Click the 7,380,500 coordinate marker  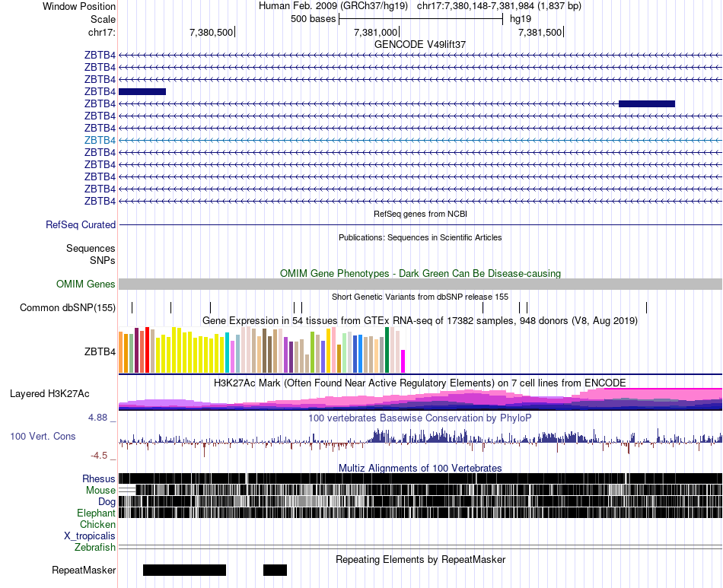coord(211,32)
